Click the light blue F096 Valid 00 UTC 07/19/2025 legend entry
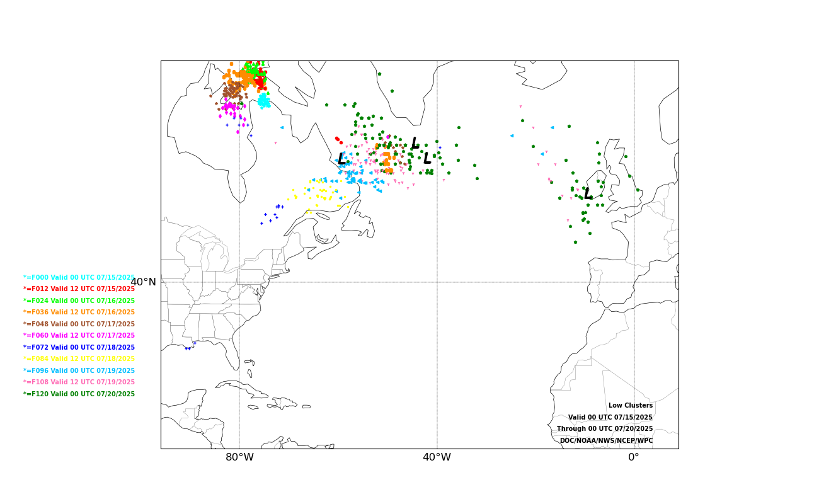 (79, 371)
